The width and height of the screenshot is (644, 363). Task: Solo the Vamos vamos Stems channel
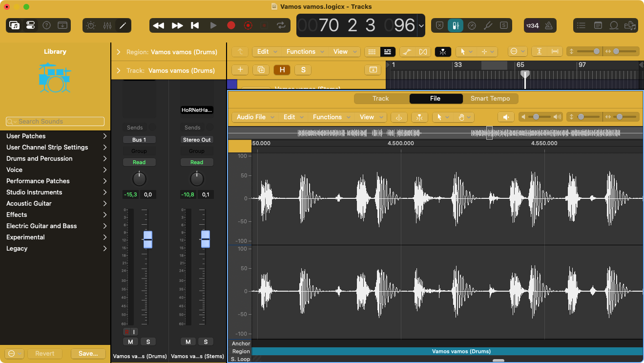click(x=206, y=342)
